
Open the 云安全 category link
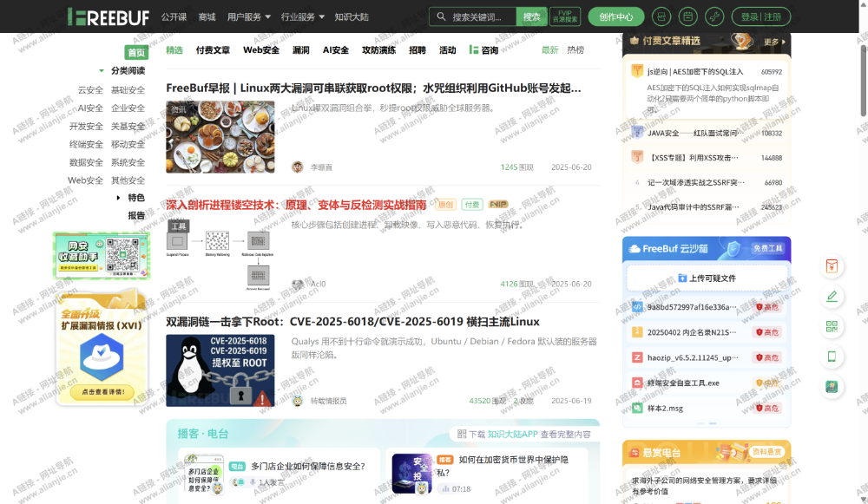[90, 89]
